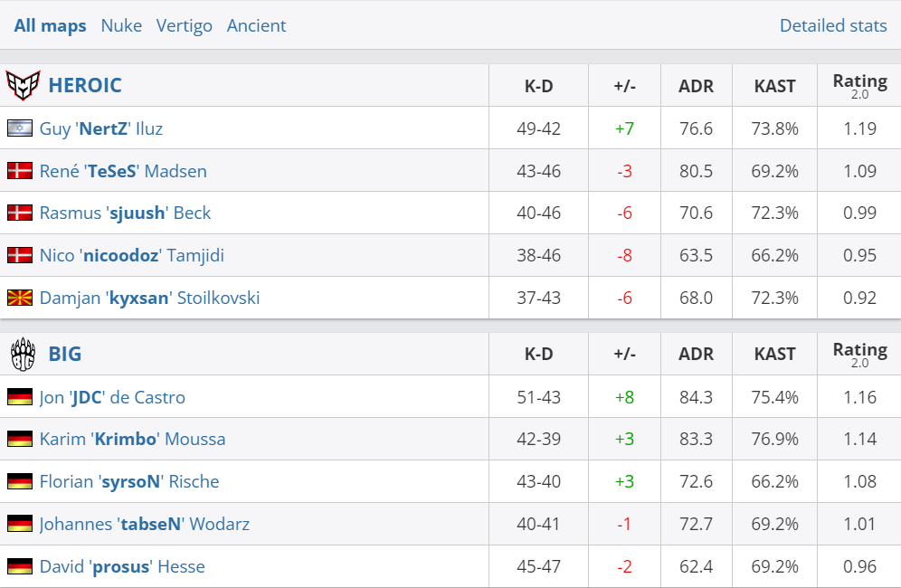Open the Detailed stats link

coord(833,25)
